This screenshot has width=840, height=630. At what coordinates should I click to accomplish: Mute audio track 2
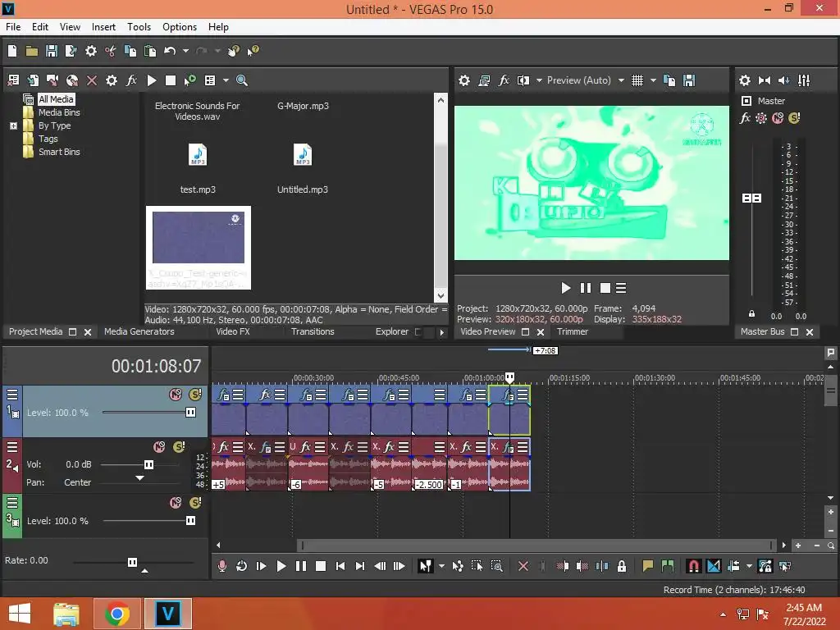(159, 447)
